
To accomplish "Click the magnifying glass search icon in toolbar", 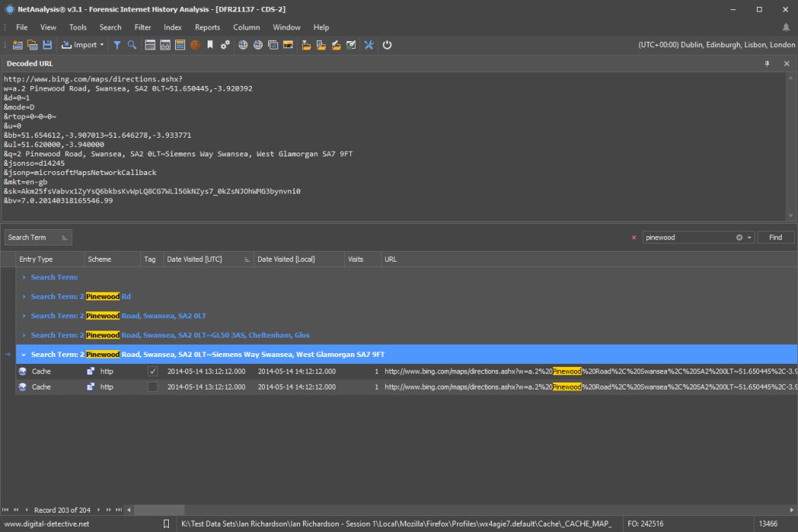I will pos(132,45).
